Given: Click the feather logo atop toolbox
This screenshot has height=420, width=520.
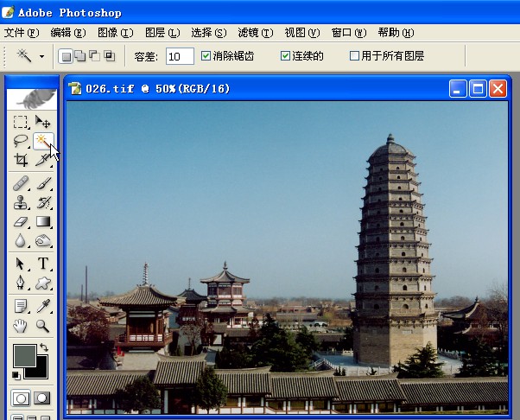Looking at the screenshot, I should (x=32, y=99).
